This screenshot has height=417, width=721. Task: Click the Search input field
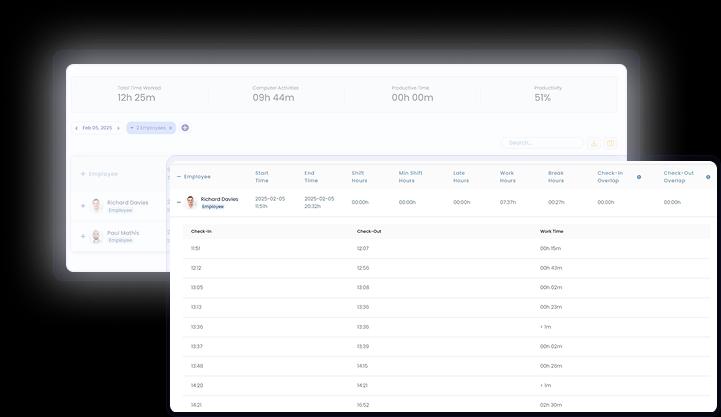(541, 143)
